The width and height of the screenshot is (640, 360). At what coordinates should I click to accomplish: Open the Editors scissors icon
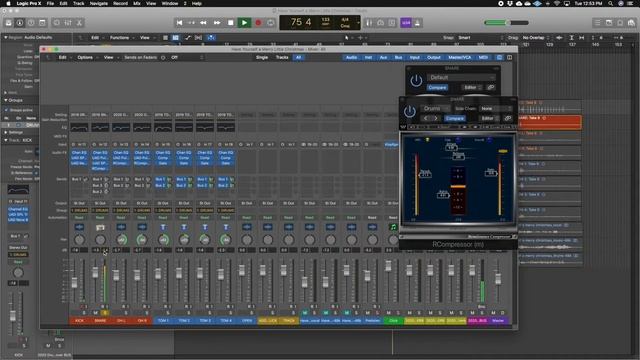[79, 23]
